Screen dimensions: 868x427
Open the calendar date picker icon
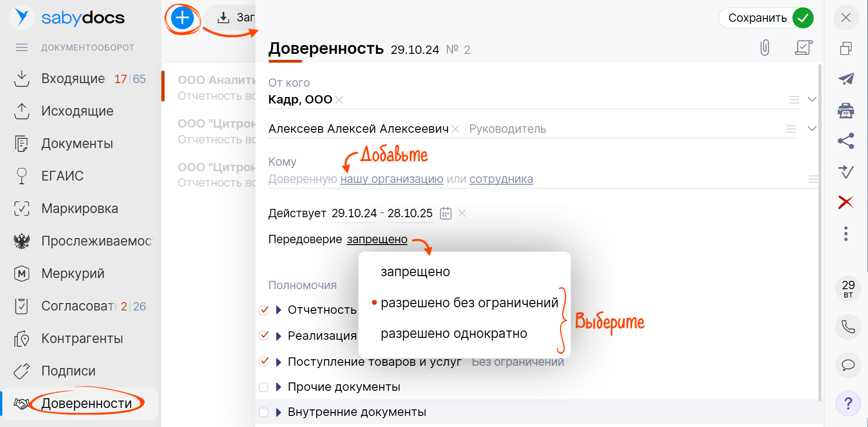pyautogui.click(x=446, y=213)
